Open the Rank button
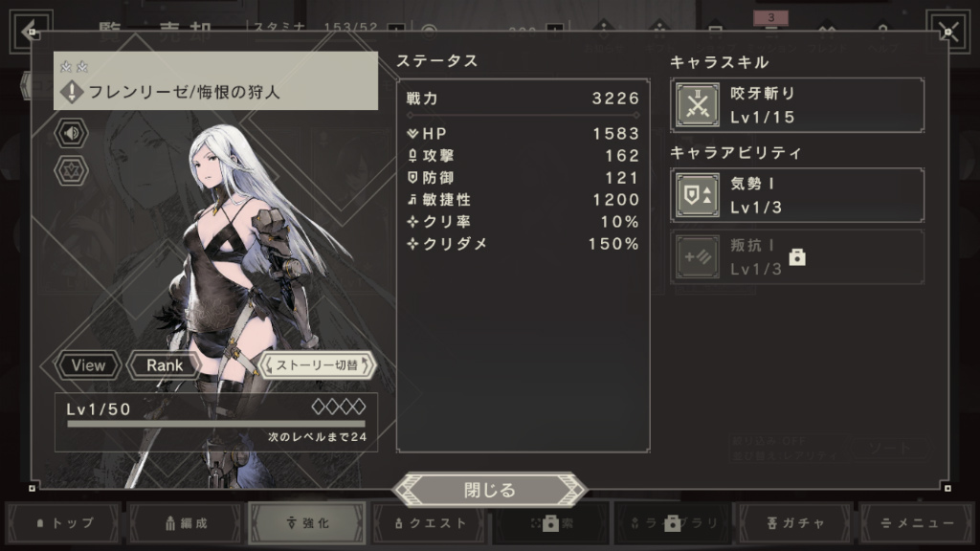The image size is (980, 551). point(165,365)
